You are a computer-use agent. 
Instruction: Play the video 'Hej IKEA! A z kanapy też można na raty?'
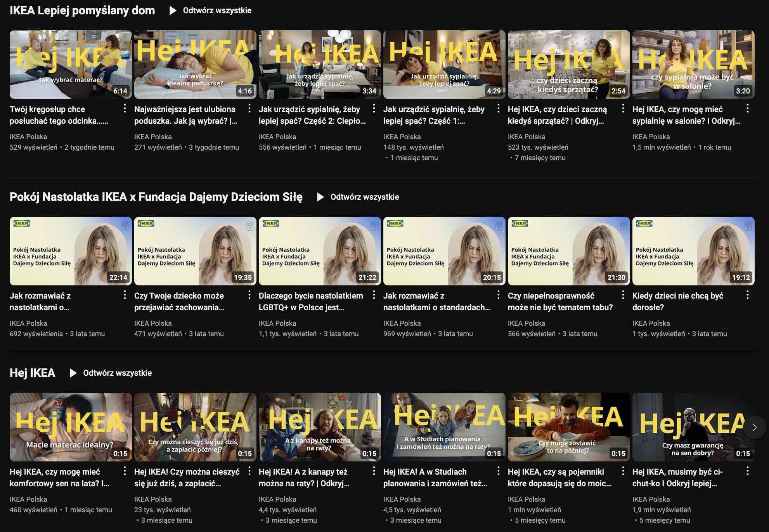tap(320, 427)
